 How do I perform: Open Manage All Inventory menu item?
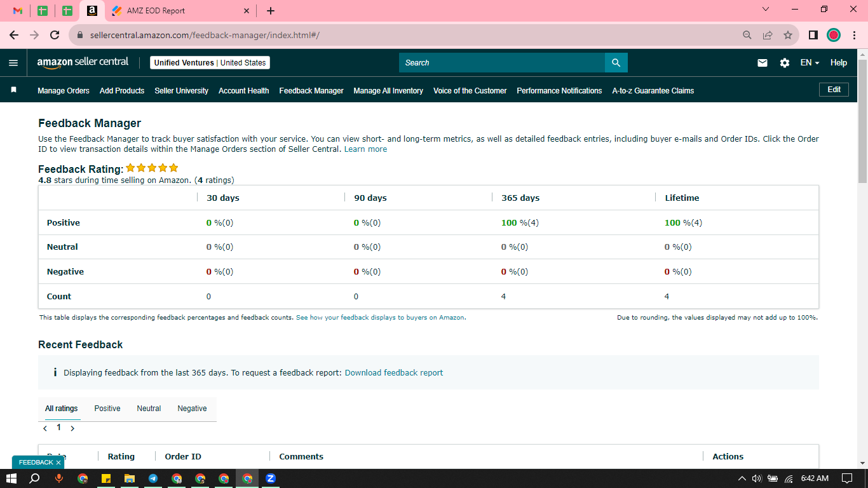point(388,91)
